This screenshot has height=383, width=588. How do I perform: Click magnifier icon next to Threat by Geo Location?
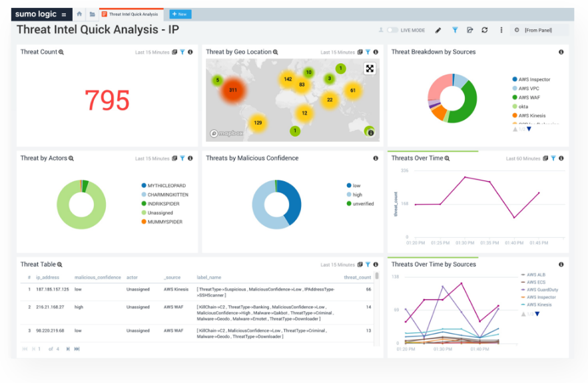(275, 52)
